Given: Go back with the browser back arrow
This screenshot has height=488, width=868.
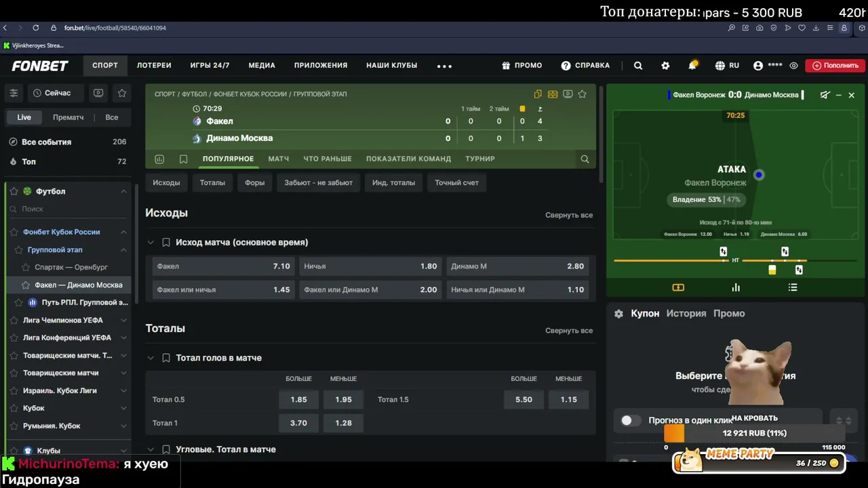Looking at the screenshot, I should click(5, 28).
